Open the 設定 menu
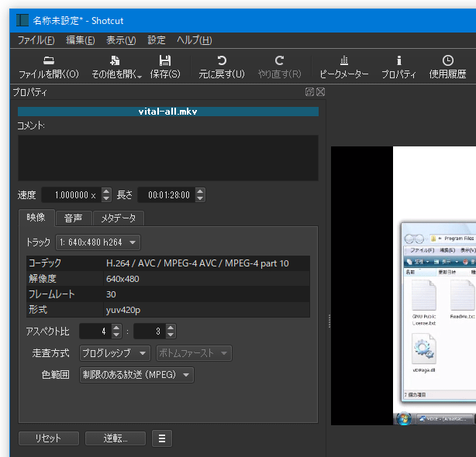 tap(157, 40)
